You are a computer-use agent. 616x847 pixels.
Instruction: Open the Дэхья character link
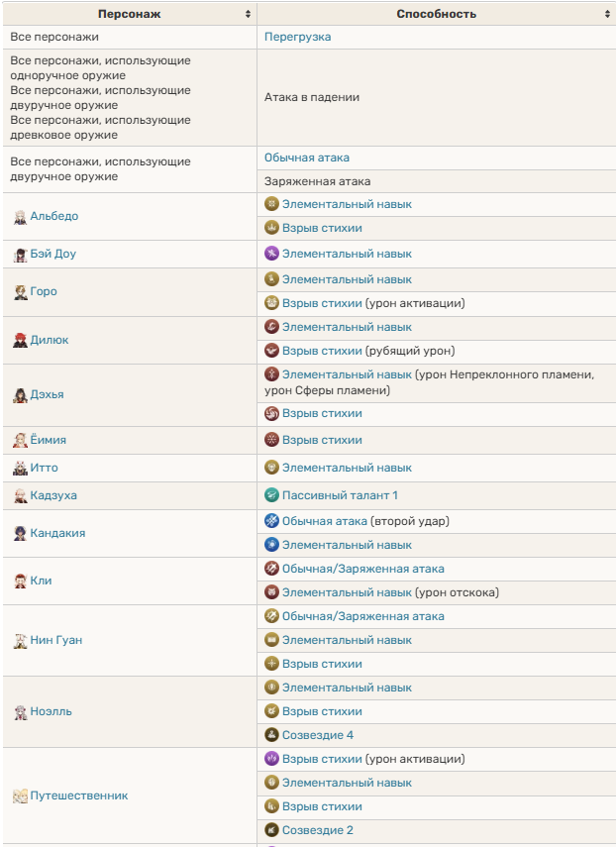click(47, 395)
